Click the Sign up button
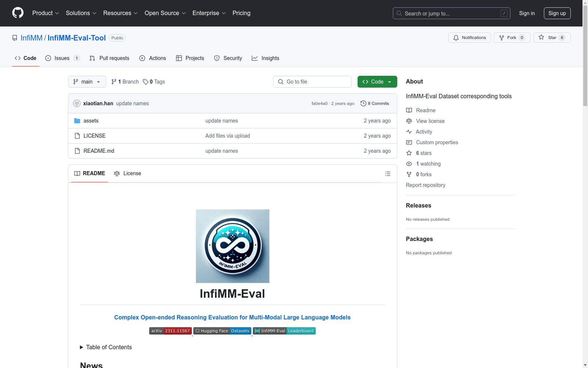The width and height of the screenshot is (588, 368). pyautogui.click(x=557, y=13)
